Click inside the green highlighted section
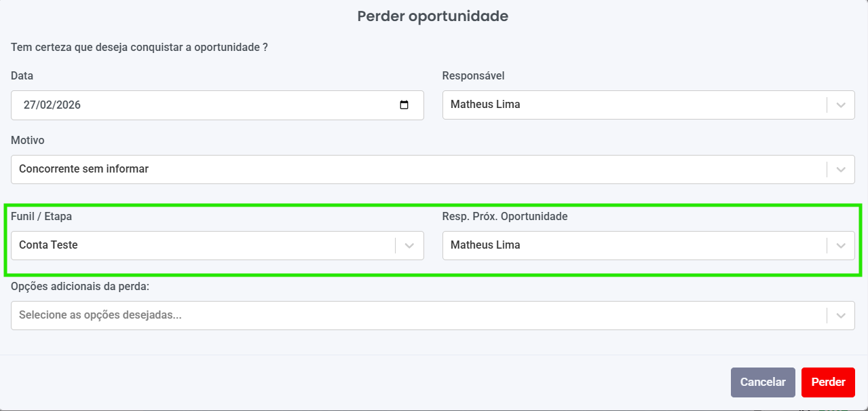 pos(433,238)
